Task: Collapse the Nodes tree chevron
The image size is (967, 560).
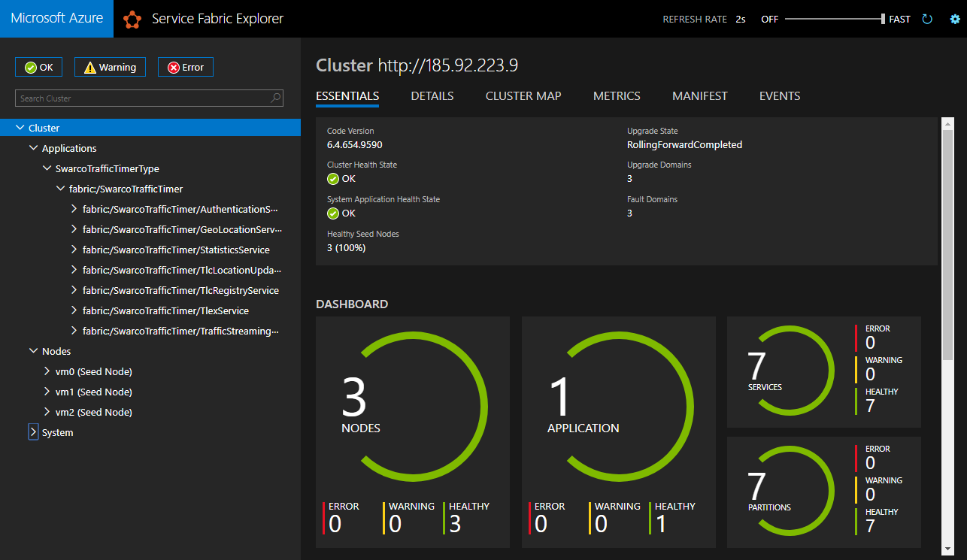Action: [x=33, y=351]
